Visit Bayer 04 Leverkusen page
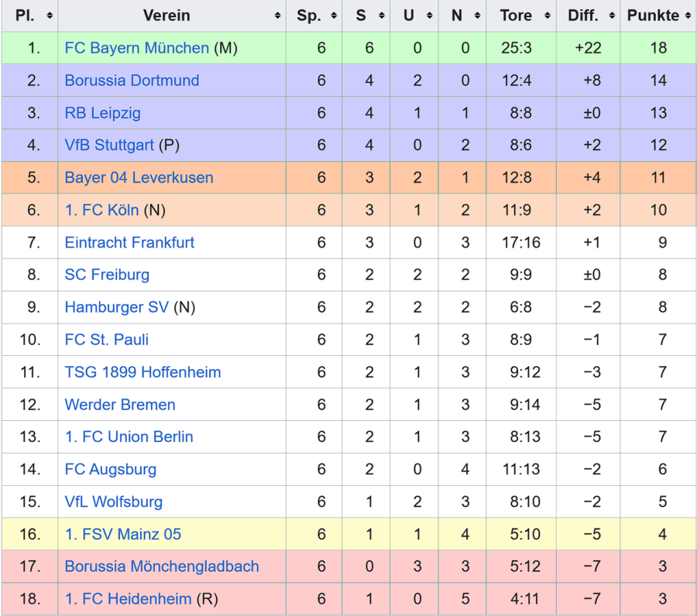The height and width of the screenshot is (616, 697). coord(139,178)
